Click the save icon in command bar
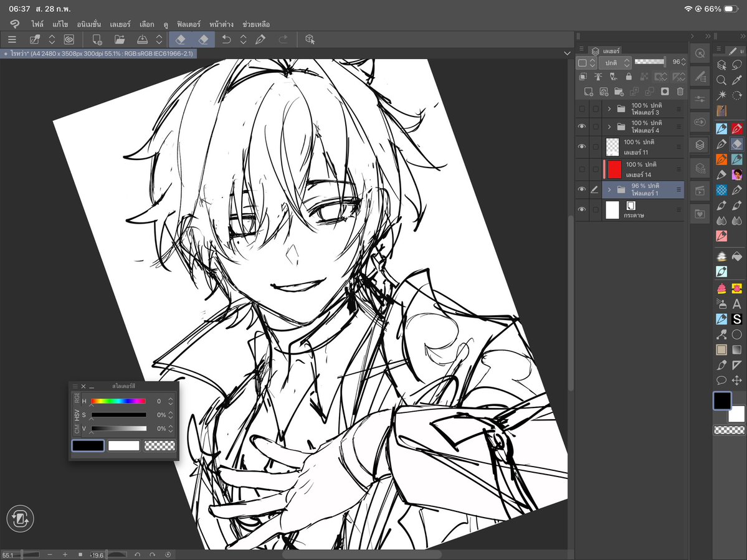The image size is (747, 560). pyautogui.click(x=142, y=39)
